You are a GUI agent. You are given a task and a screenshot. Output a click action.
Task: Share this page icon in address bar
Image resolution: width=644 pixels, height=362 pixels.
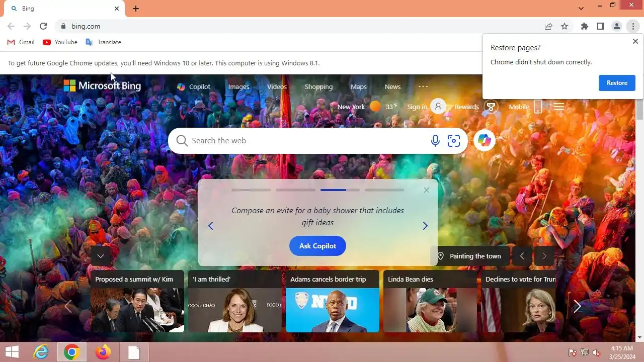point(548,26)
